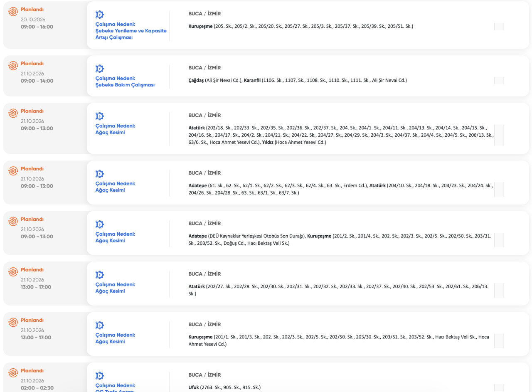
Task: Click the wrench icon above Şebeke Bakım Çalışması
Action: pos(99,69)
